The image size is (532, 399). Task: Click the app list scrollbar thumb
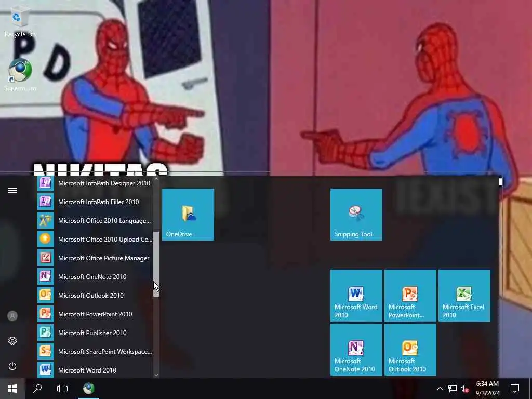156,264
